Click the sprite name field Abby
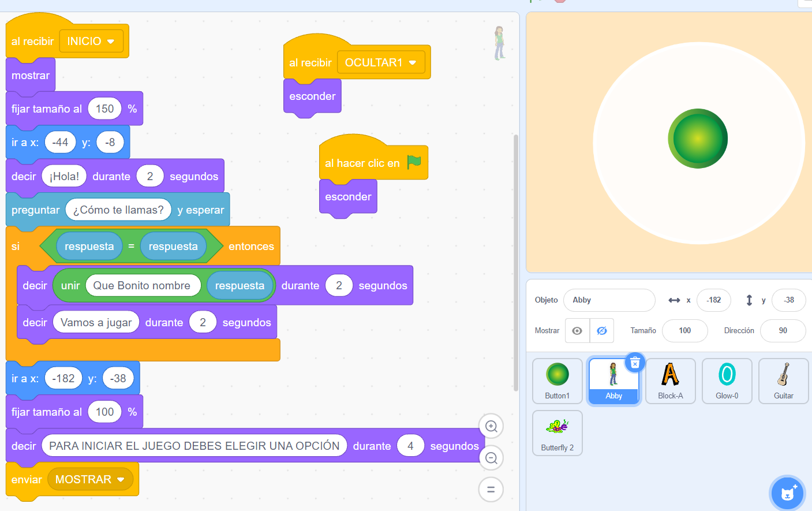The image size is (812, 511). pos(609,300)
